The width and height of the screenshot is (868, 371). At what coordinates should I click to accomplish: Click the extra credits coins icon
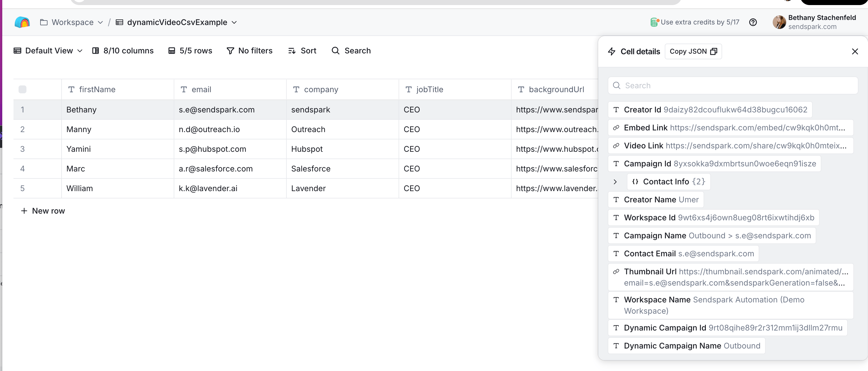pos(654,22)
